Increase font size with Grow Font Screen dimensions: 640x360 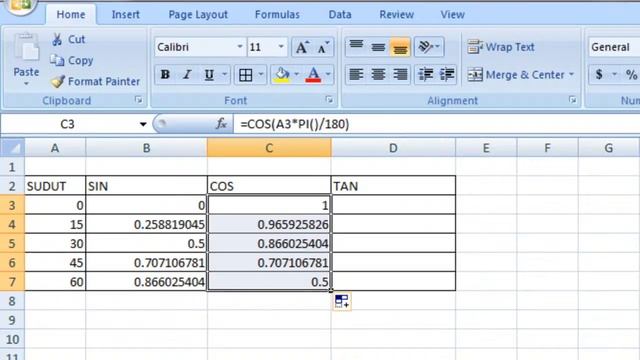[x=302, y=47]
